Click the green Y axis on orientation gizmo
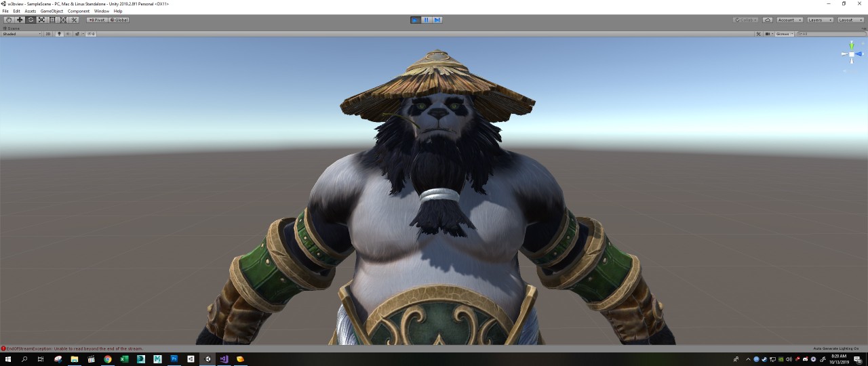Screen dimensions: 868x366 coord(852,45)
